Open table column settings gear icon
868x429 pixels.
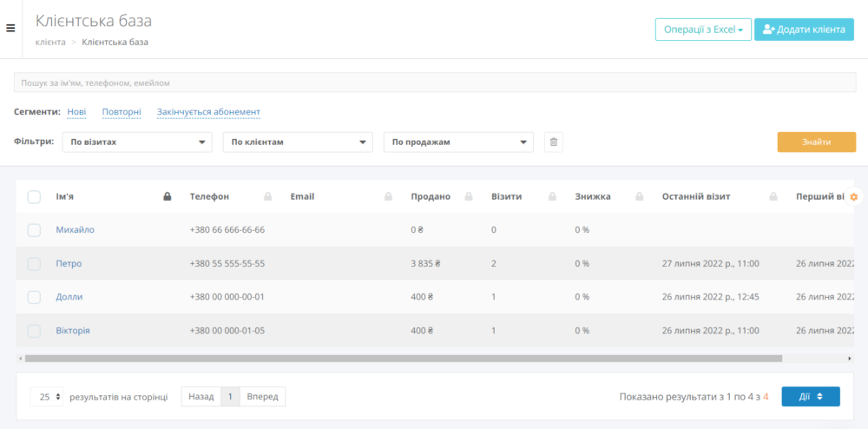(853, 197)
